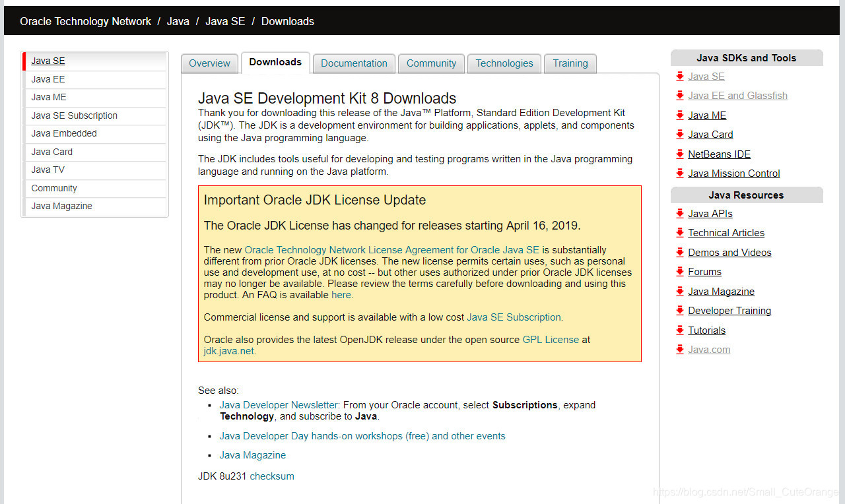Click the 'Important Oracle JDK License Update' heading

[315, 201]
